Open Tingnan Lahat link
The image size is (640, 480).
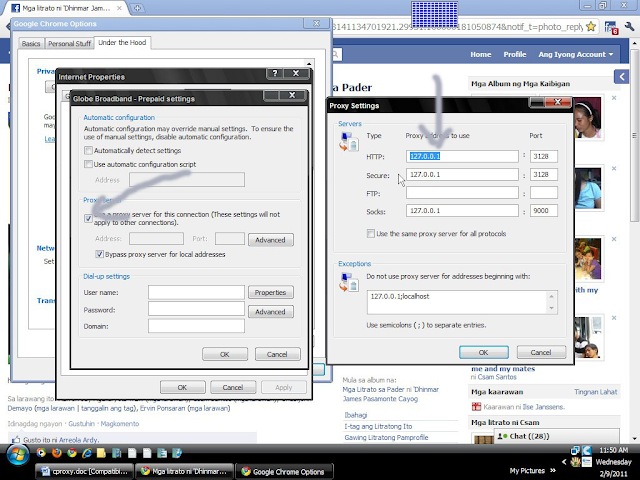click(x=596, y=392)
